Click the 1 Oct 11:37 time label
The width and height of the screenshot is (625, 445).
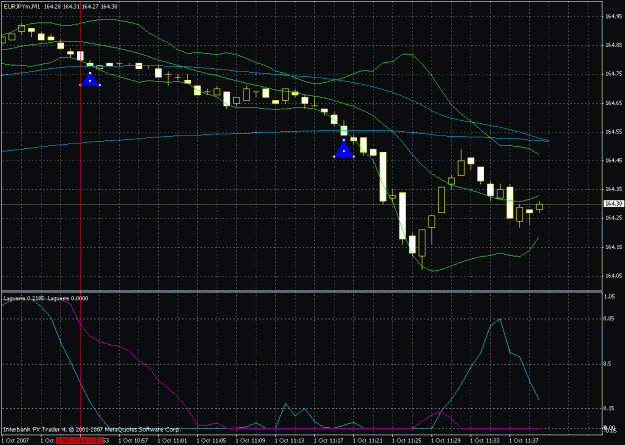(524, 441)
